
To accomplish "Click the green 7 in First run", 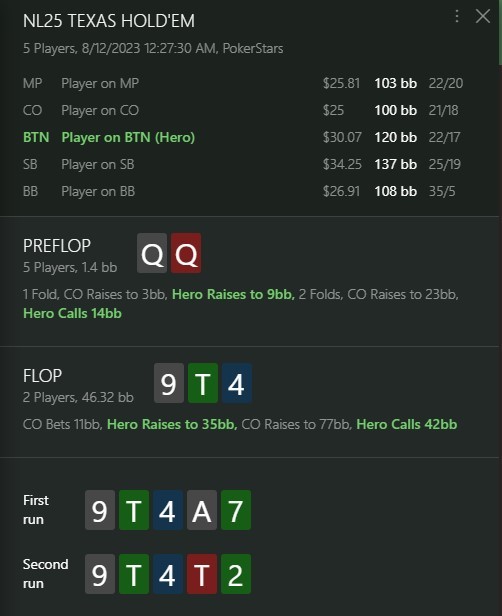I will click(236, 510).
